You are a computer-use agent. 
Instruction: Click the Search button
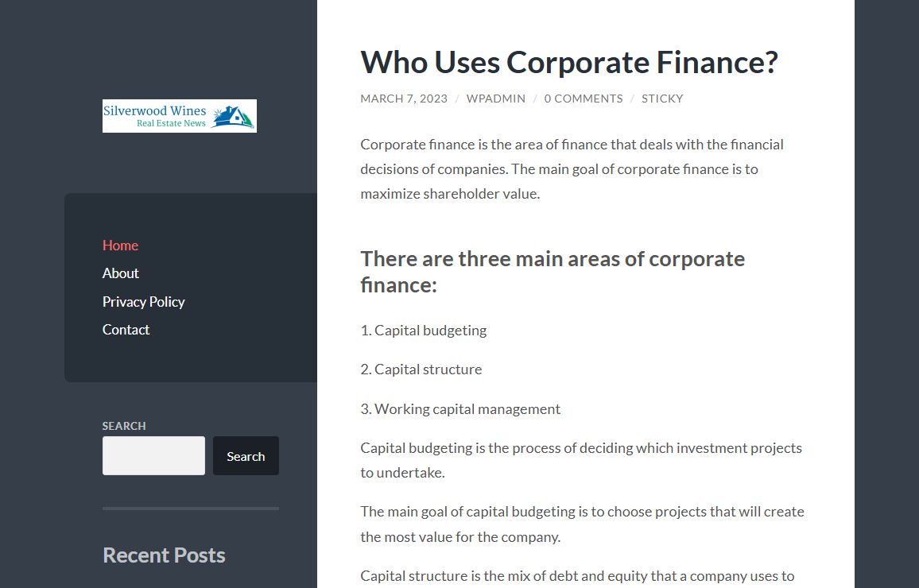tap(246, 455)
